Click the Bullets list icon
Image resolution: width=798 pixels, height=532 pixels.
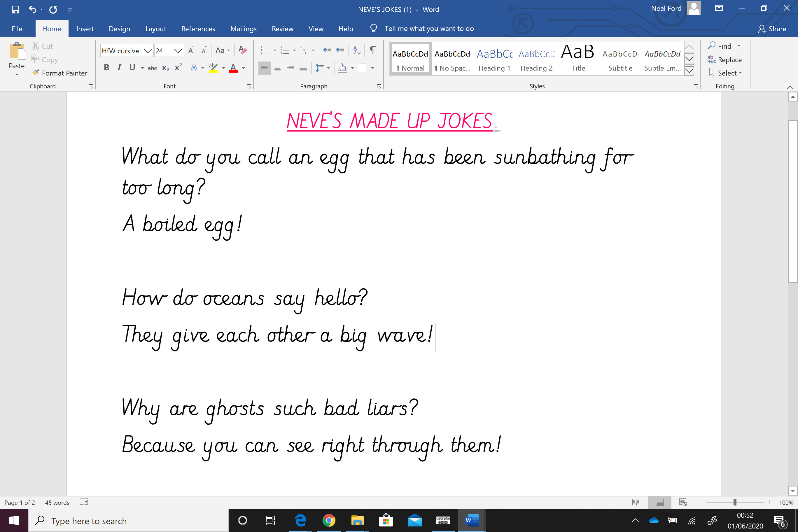point(264,50)
